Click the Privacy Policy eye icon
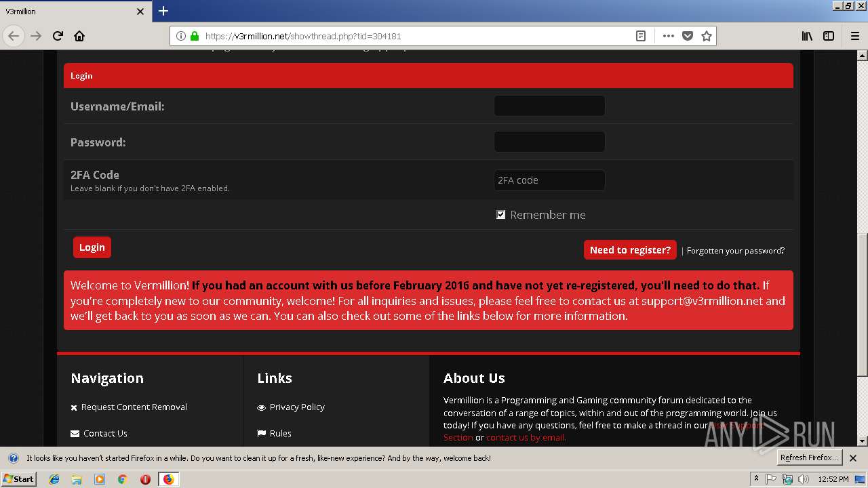868x488 pixels. 261,407
